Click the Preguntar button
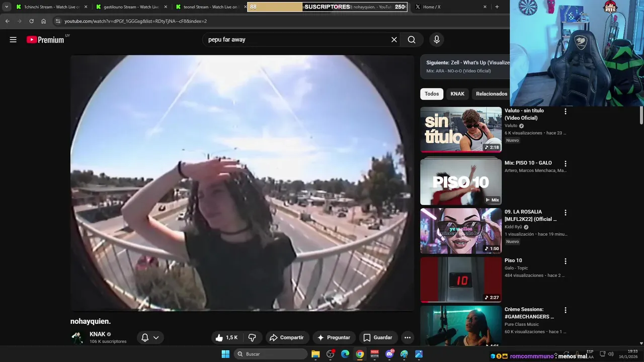 point(334,338)
